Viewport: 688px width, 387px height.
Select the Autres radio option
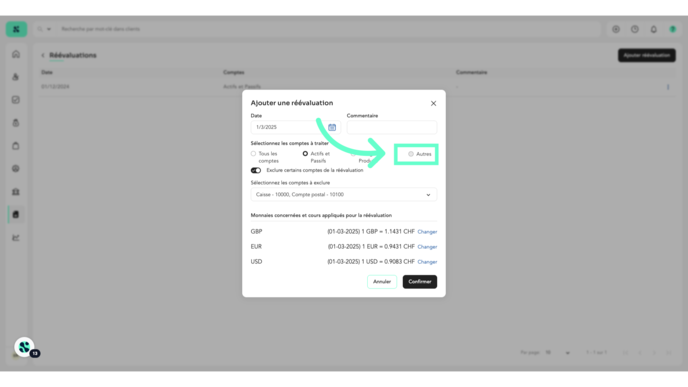coord(411,154)
